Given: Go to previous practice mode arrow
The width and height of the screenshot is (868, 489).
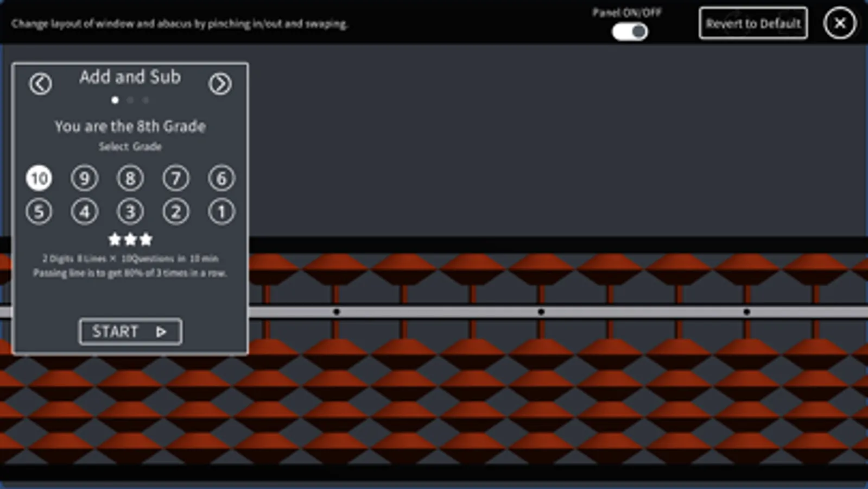Looking at the screenshot, I should [x=40, y=84].
